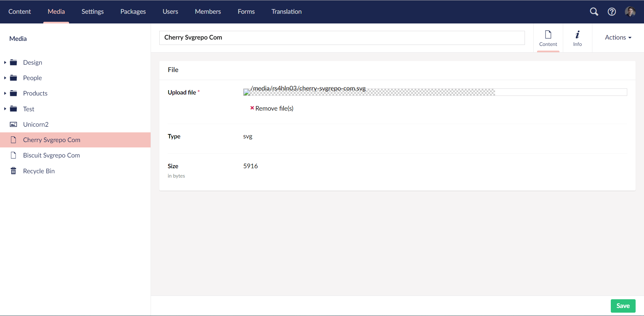Open the user avatar profile
Screen dimensions: 644x316
tap(631, 11)
